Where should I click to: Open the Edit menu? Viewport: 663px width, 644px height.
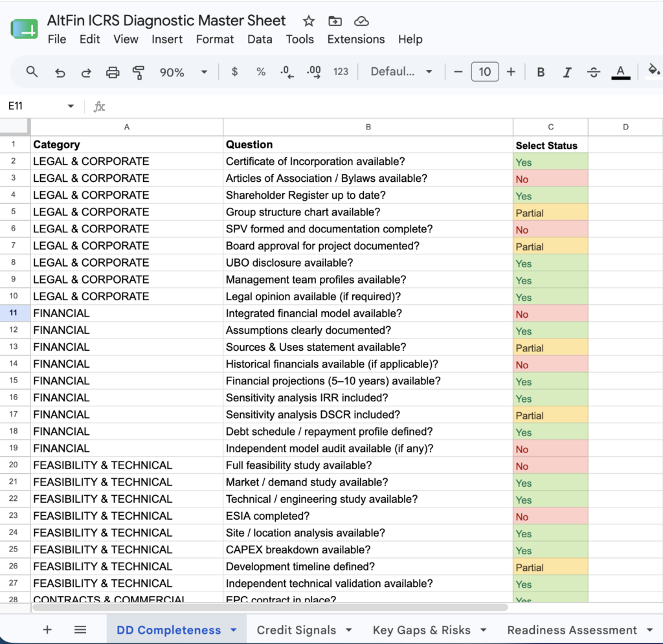89,39
